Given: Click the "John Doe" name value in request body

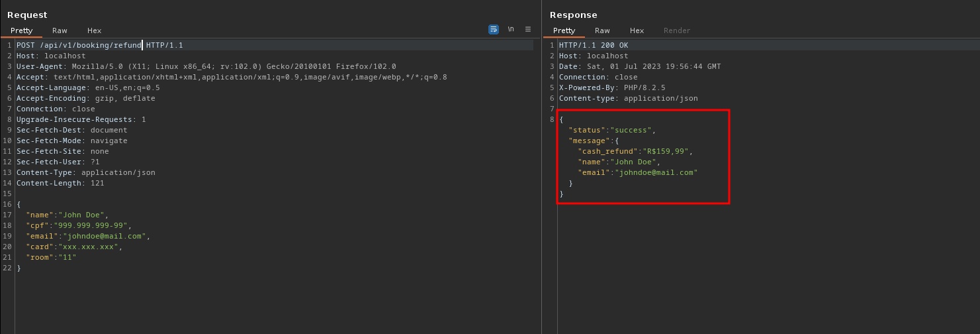Looking at the screenshot, I should [83, 215].
